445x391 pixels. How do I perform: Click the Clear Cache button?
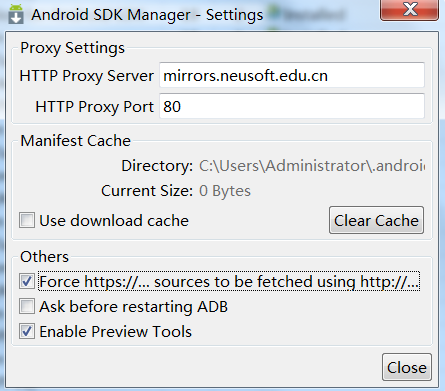(x=376, y=220)
